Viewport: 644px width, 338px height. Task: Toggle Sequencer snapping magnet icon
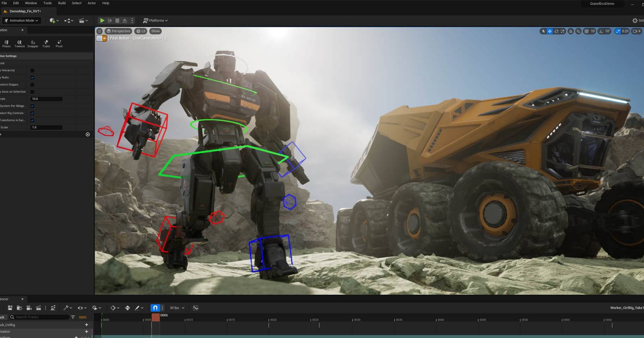pyautogui.click(x=155, y=308)
